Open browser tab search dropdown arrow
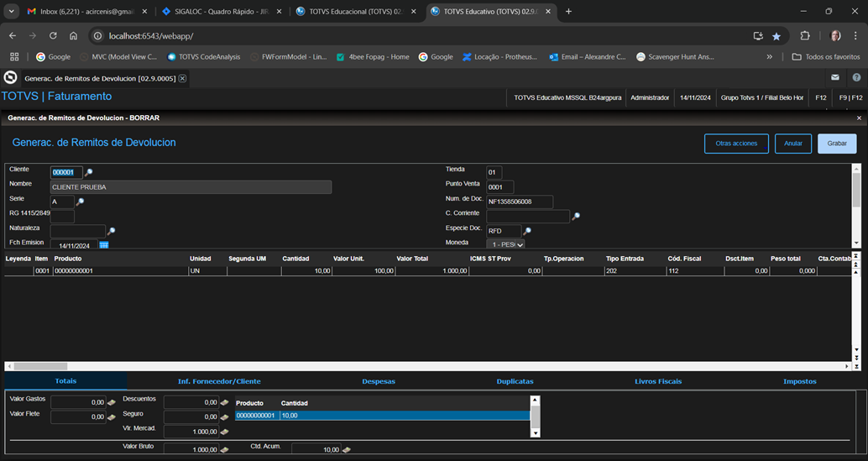The height and width of the screenshot is (461, 868). coord(12,12)
